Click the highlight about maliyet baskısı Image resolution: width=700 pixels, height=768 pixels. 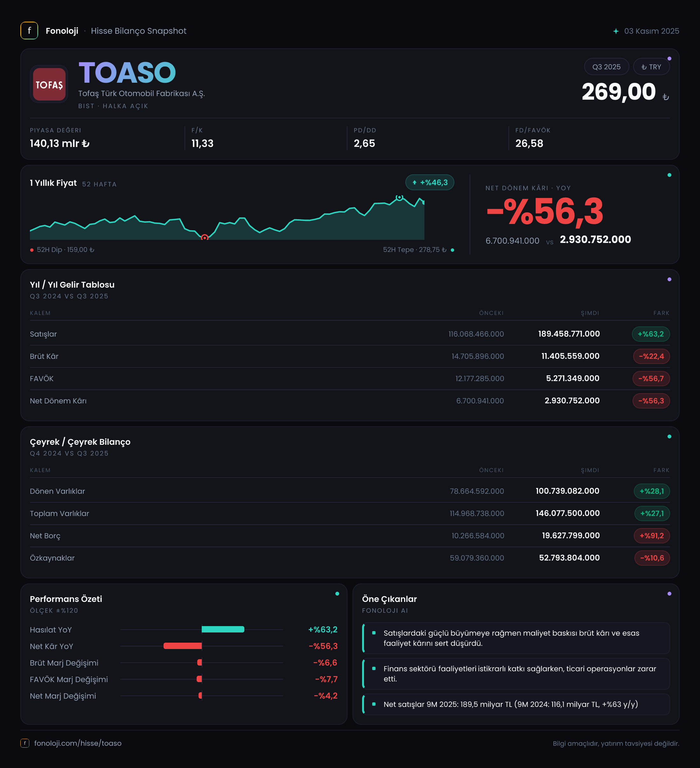point(516,638)
